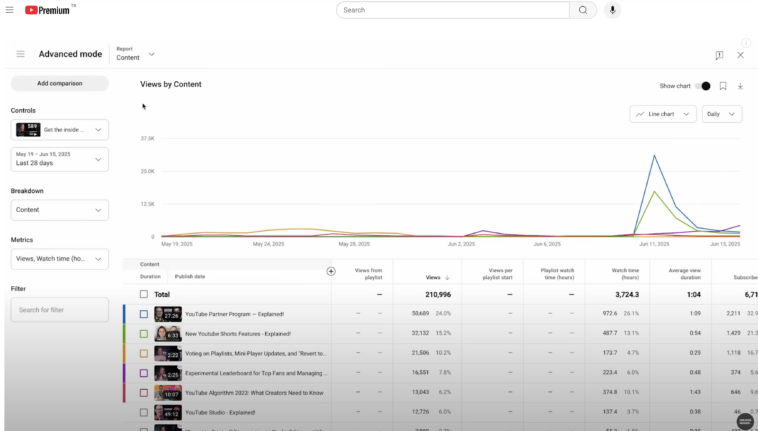
Task: Download the report with the download icon
Action: tap(740, 86)
